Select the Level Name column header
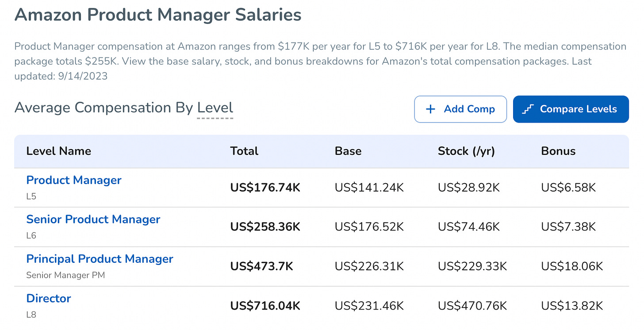 (x=59, y=151)
